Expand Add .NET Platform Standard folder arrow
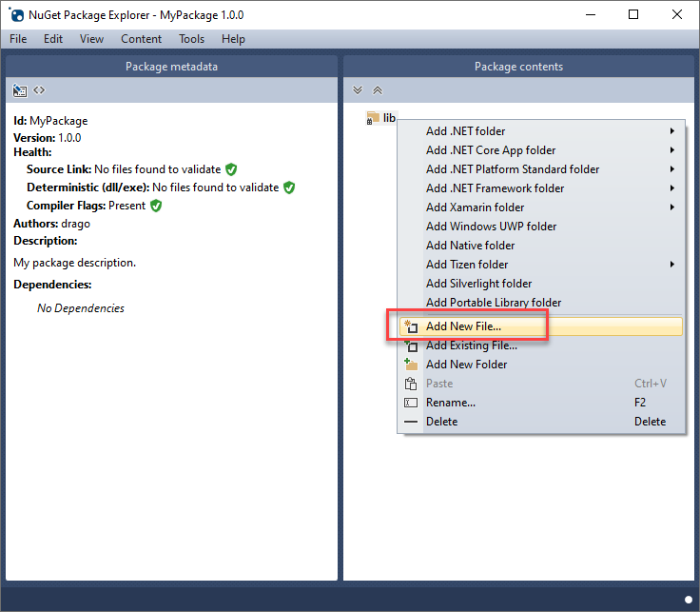This screenshot has height=612, width=700. click(671, 169)
